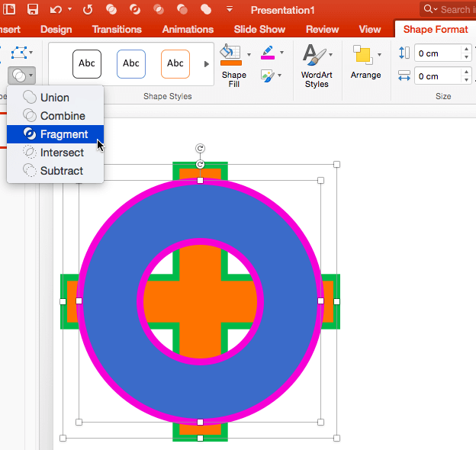Viewport: 476px width, 450px height.
Task: Expand the Shape Fill dropdown arrow
Action: pos(249,54)
